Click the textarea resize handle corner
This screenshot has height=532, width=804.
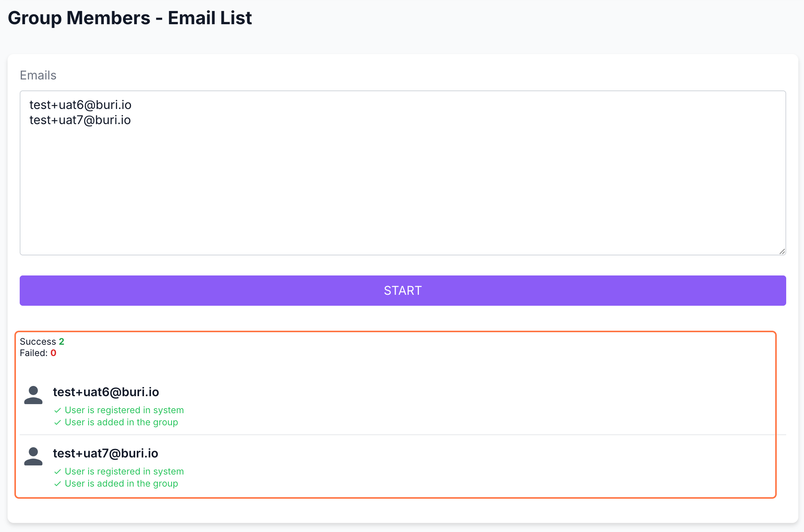pyautogui.click(x=782, y=251)
